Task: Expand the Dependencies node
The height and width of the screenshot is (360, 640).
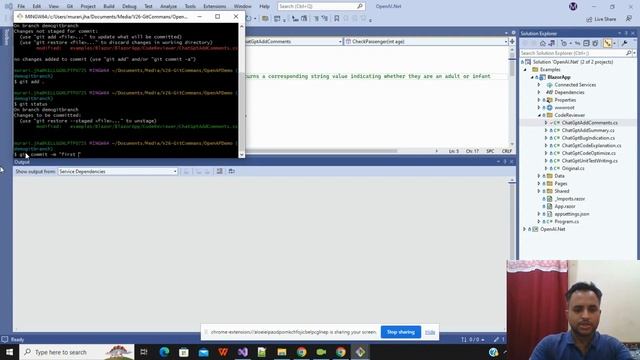Action: [539, 92]
